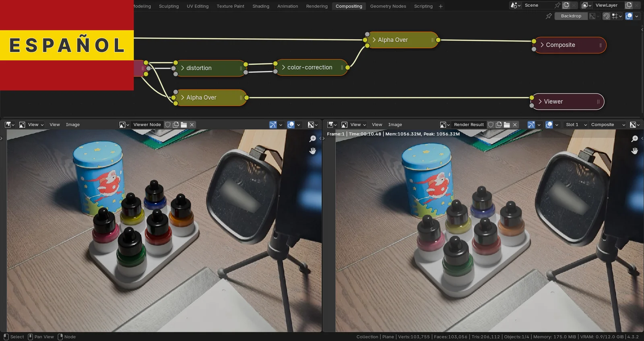Click the plus icon to add a workspace

(441, 6)
